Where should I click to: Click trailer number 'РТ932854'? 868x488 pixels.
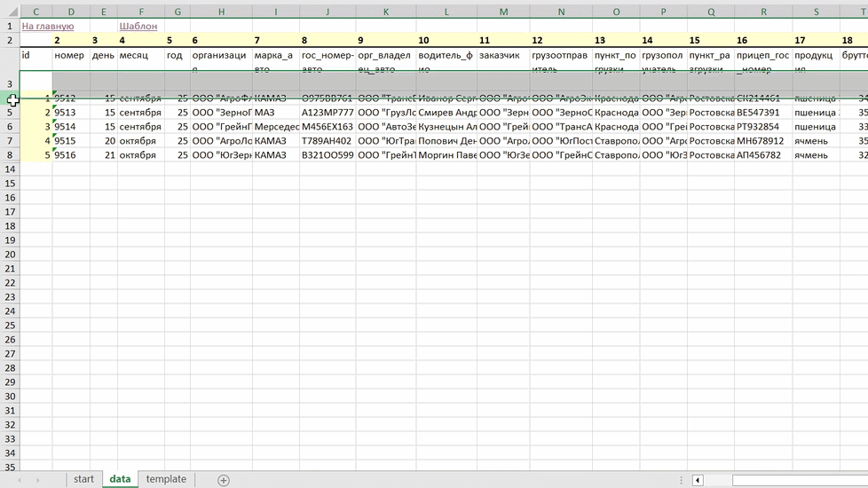click(x=763, y=127)
